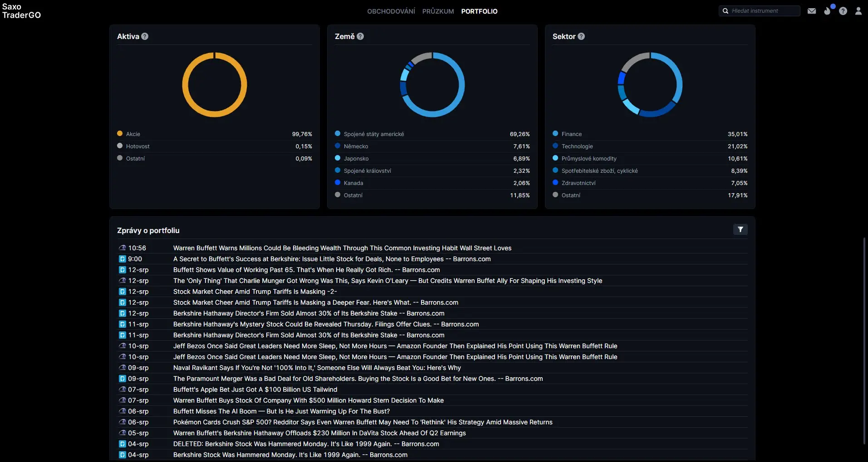868x462 pixels.
Task: Open the portfolio news filter icon
Action: tap(740, 230)
